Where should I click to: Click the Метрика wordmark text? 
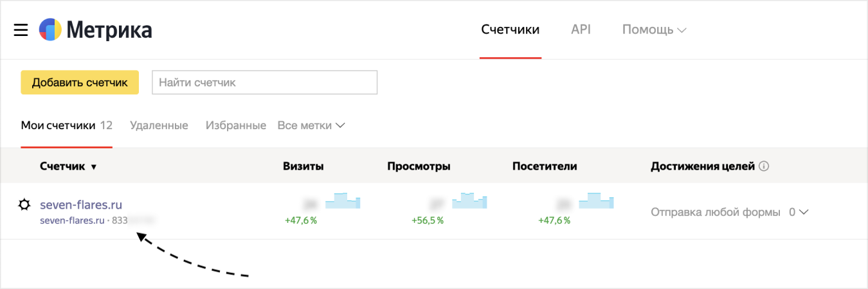109,30
